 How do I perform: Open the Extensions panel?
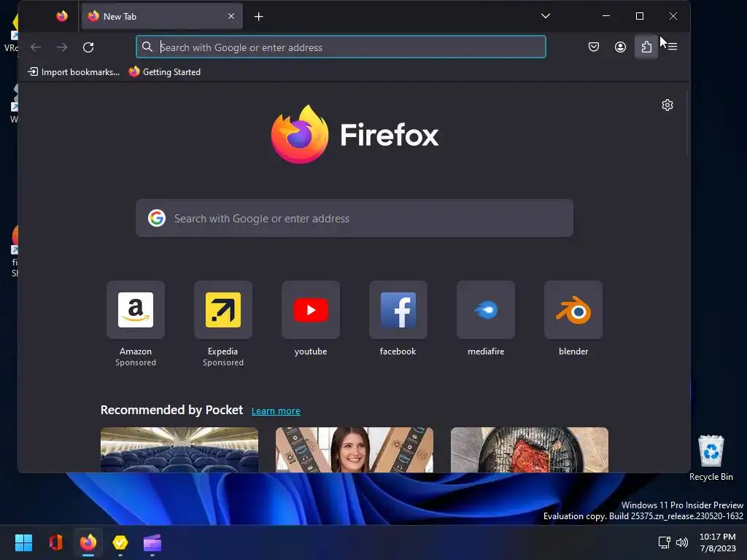[646, 47]
